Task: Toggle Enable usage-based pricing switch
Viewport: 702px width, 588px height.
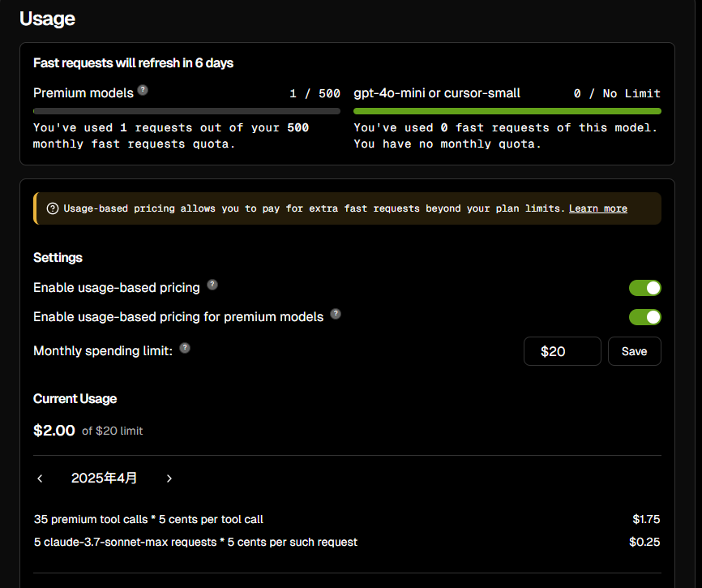Action: 644,288
